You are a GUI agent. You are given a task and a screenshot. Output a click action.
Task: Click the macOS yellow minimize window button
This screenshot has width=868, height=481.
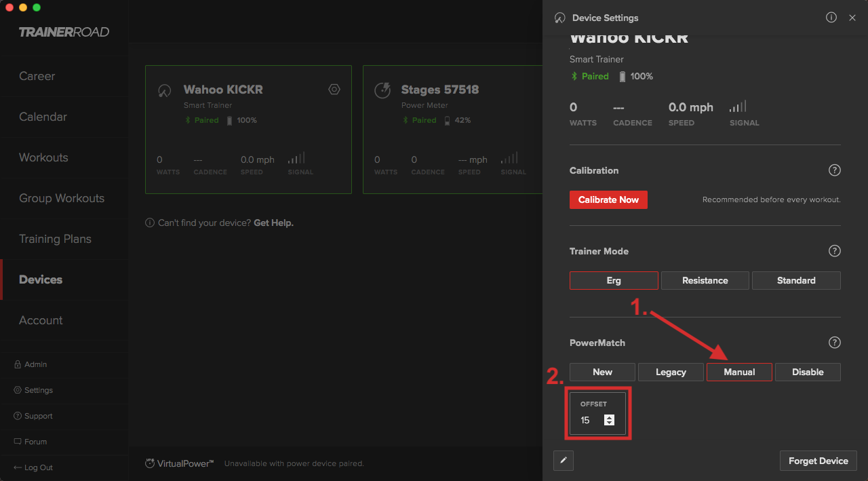[23, 7]
